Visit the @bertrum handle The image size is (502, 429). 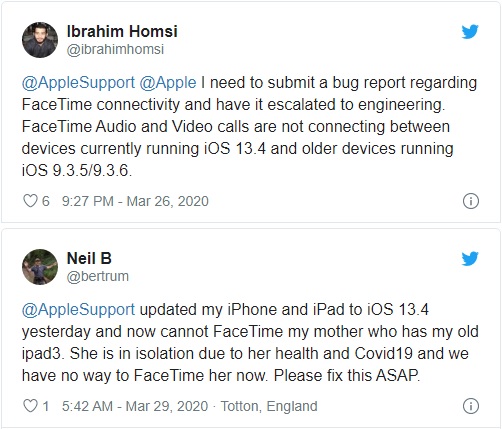click(98, 276)
